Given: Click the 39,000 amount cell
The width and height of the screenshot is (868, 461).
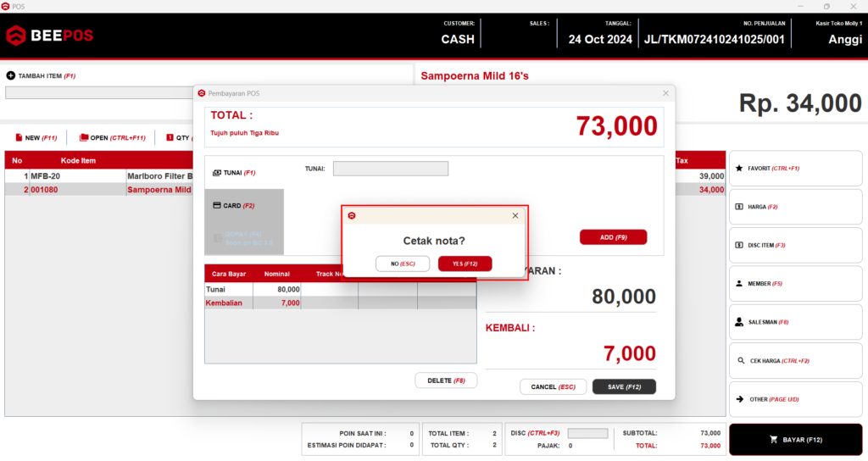Looking at the screenshot, I should (711, 176).
